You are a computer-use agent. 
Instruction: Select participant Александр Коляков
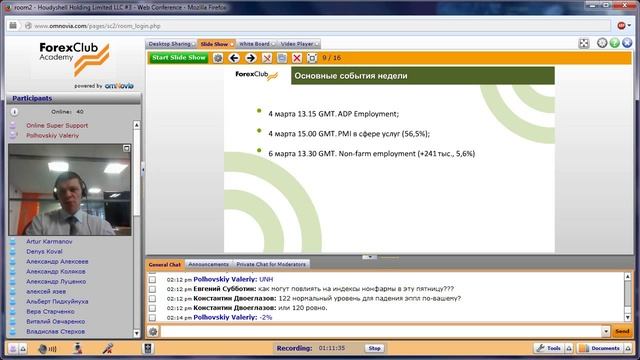[x=56, y=271]
